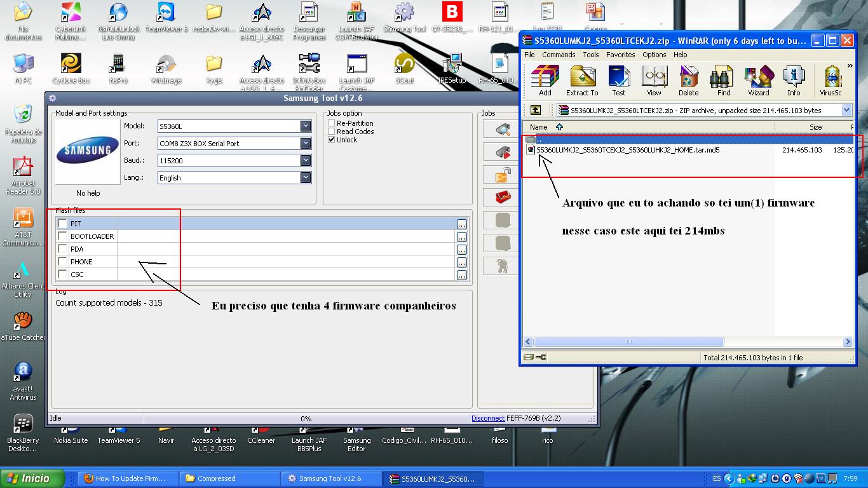Browse for CSC file with its ... button
The image size is (868, 488).
pyautogui.click(x=461, y=274)
